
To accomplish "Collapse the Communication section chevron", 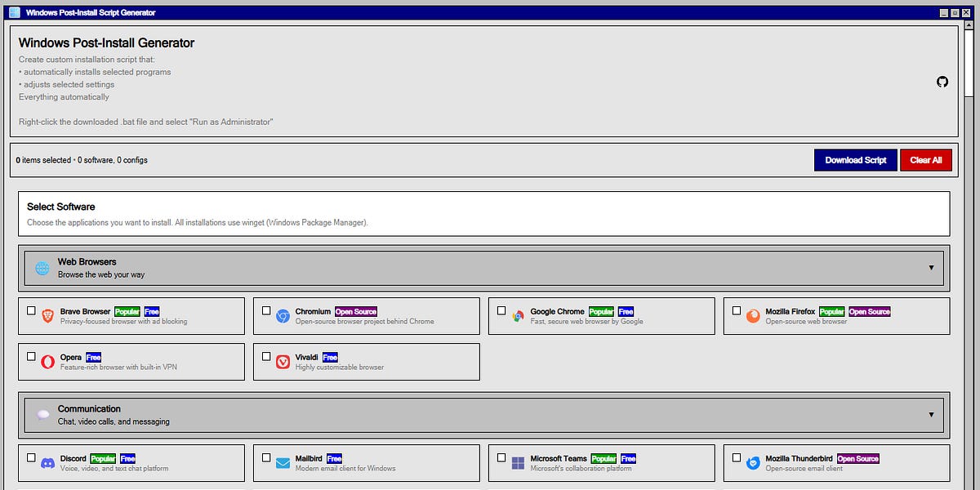I will point(931,414).
